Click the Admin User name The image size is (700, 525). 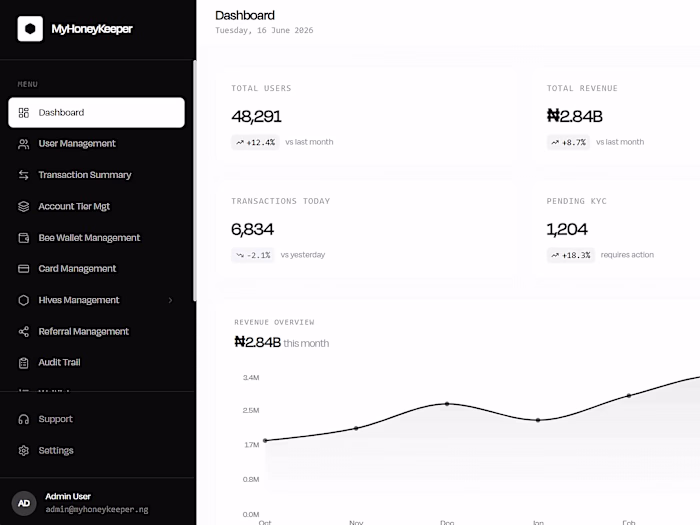[68, 496]
